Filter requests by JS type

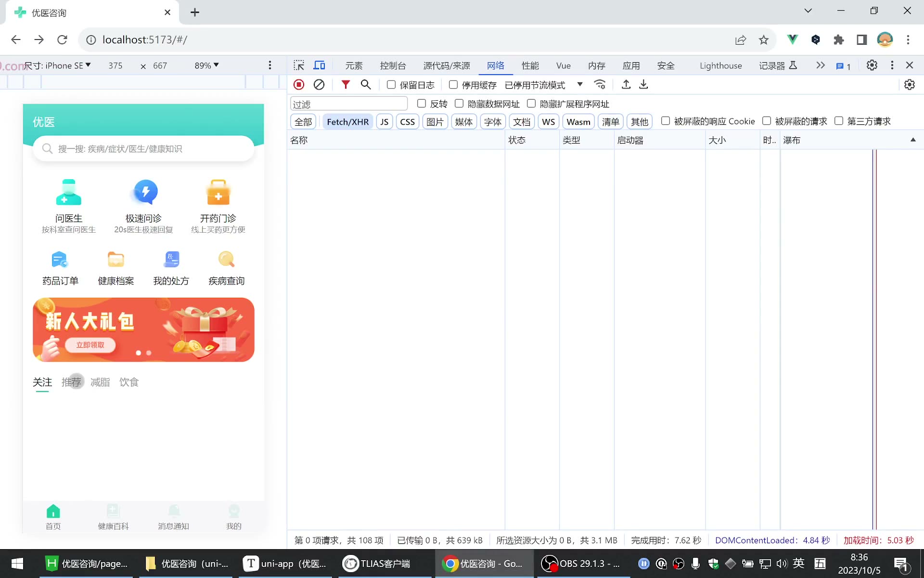click(x=384, y=122)
